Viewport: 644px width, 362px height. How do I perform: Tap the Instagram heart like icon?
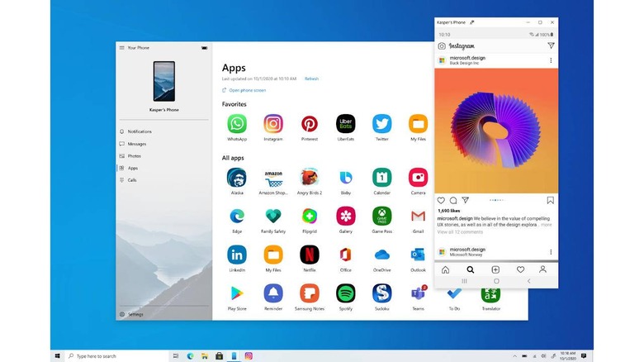tap(441, 200)
